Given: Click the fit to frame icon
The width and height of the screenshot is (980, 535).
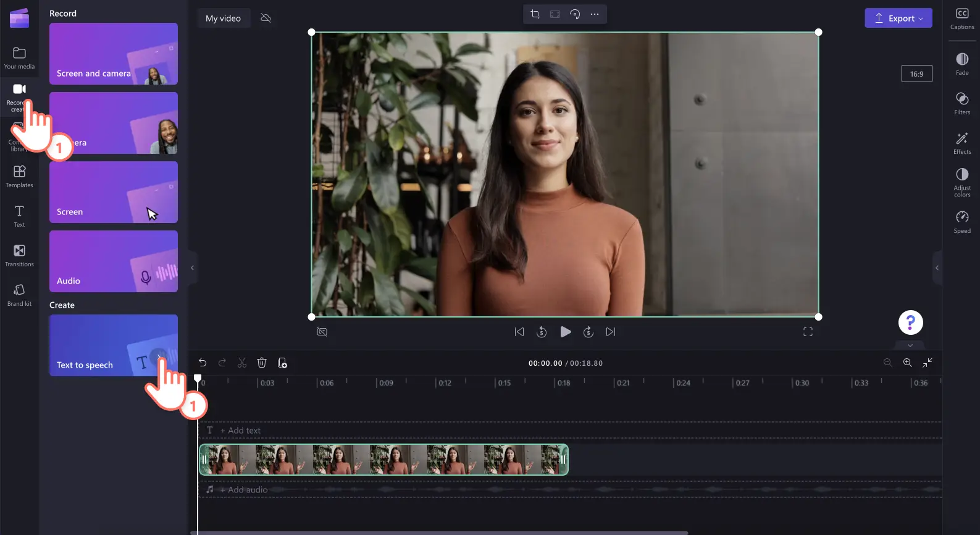Looking at the screenshot, I should 555,14.
